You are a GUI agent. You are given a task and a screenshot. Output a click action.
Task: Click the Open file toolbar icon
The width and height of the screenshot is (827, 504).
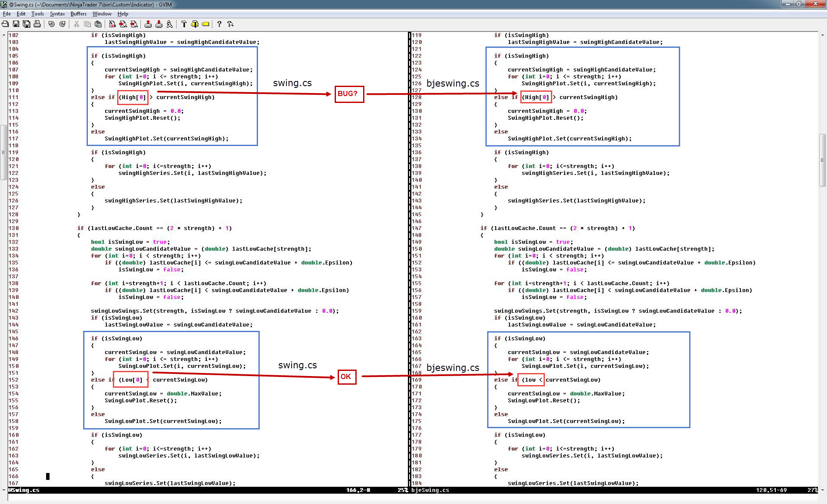(5, 24)
